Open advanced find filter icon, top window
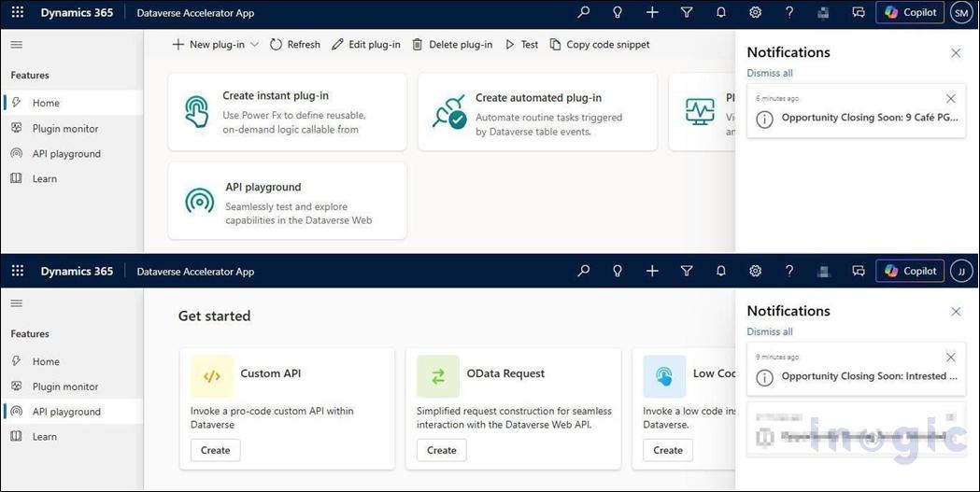Viewport: 980px width, 492px height. pyautogui.click(x=687, y=12)
